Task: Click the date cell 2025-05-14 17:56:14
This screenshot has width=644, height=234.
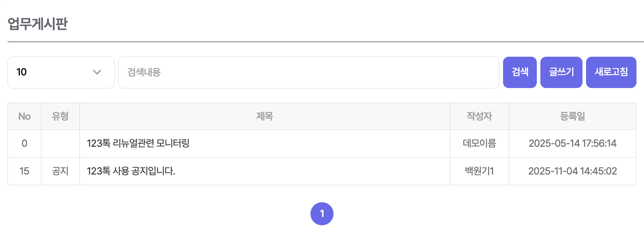Action: tap(572, 143)
